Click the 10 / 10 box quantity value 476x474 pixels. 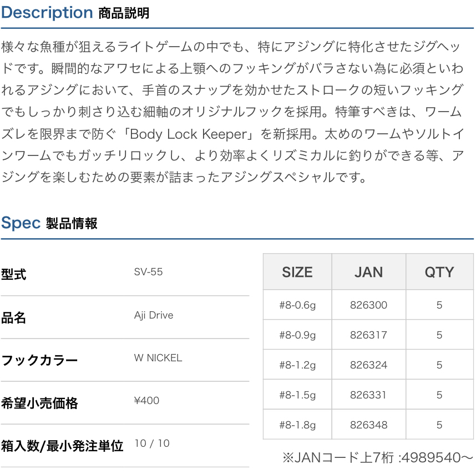pos(152,443)
